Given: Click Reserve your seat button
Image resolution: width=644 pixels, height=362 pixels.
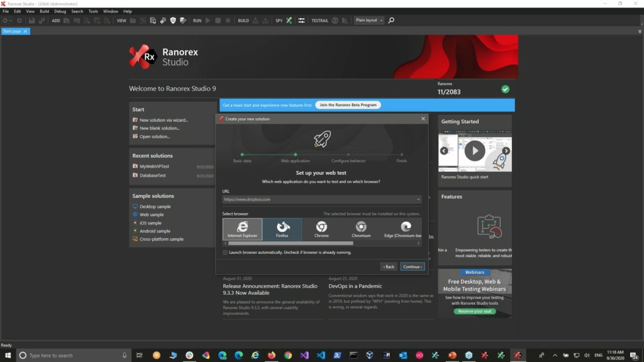Looking at the screenshot, I should 475,311.
